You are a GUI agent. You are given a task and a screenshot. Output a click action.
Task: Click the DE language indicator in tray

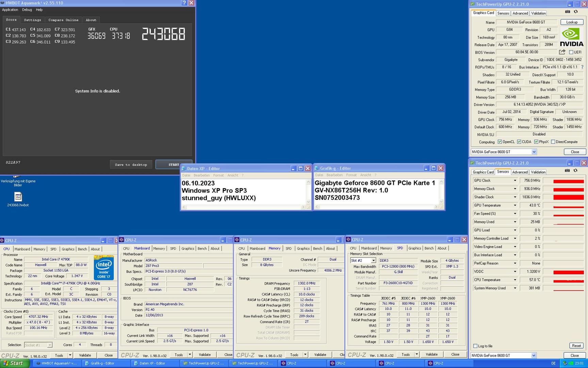[x=553, y=363]
